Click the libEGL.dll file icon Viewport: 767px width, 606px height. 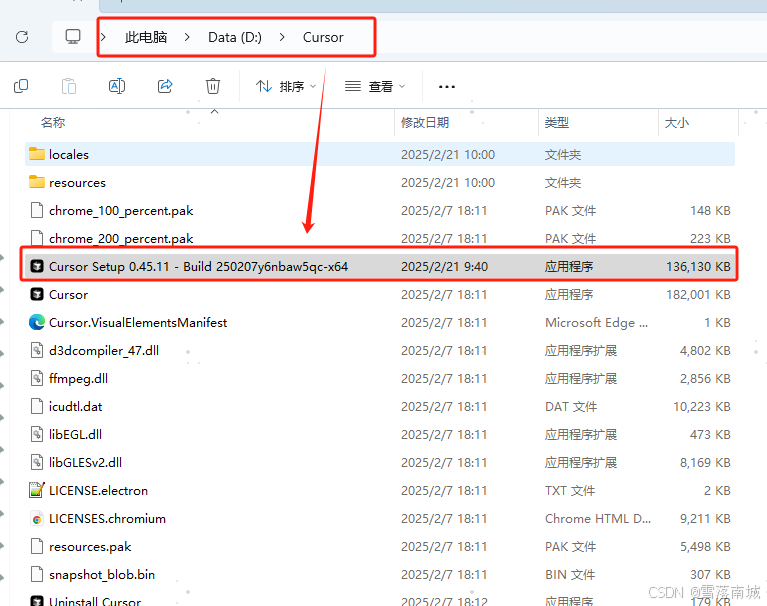pyautogui.click(x=37, y=434)
